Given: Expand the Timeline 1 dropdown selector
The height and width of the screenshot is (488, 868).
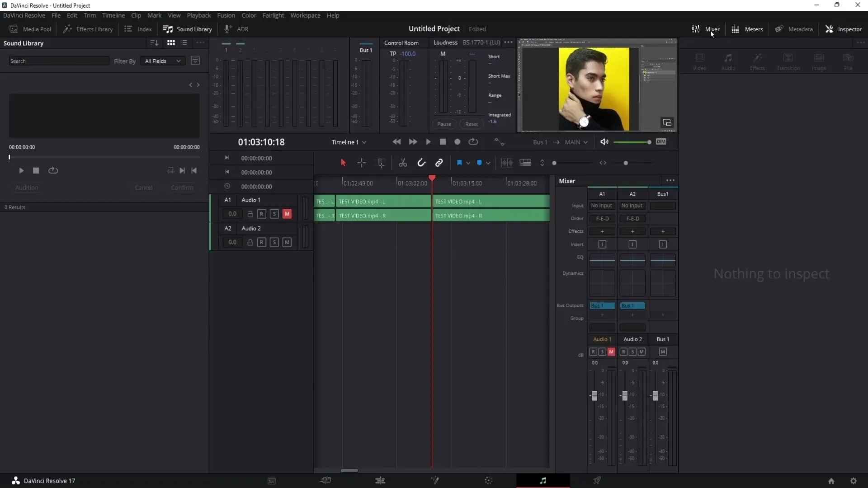Looking at the screenshot, I should pyautogui.click(x=365, y=142).
